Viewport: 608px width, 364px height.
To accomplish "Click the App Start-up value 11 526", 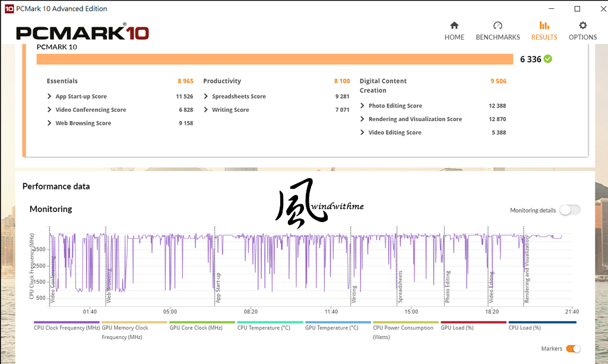I will [x=185, y=96].
